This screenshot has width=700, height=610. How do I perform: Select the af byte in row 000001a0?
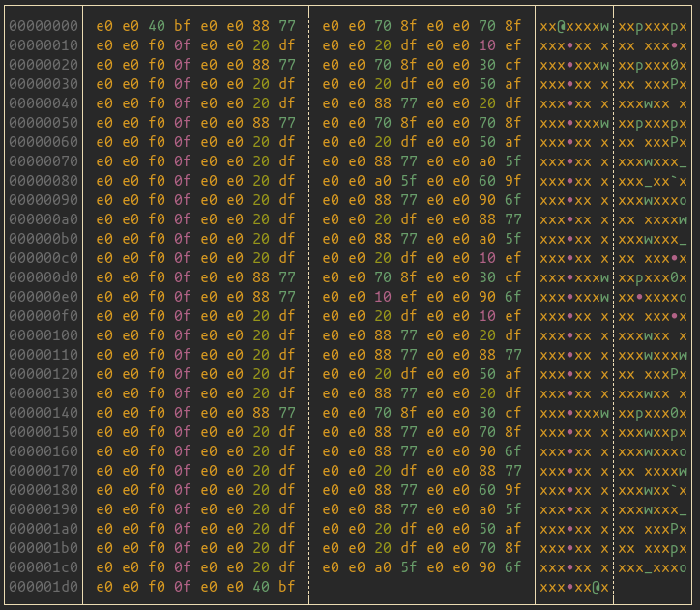click(512, 529)
